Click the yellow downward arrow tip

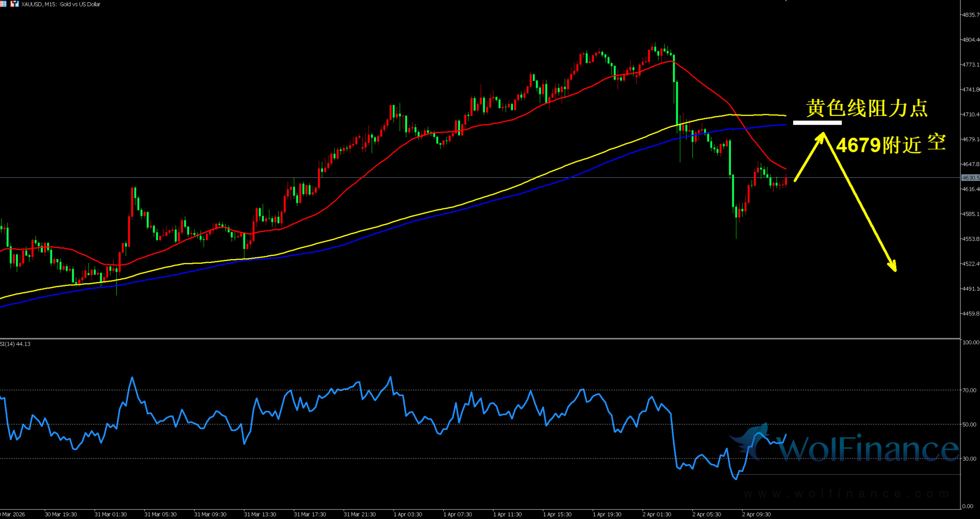pyautogui.click(x=895, y=269)
